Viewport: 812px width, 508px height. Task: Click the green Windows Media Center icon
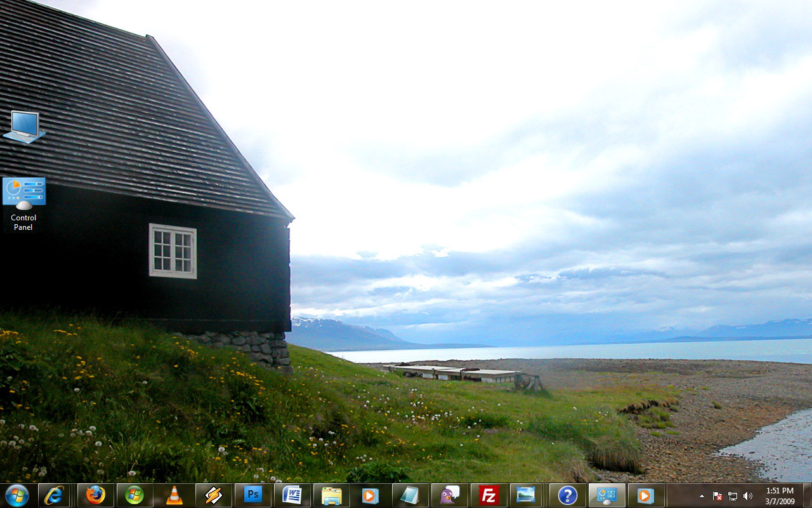(x=134, y=495)
